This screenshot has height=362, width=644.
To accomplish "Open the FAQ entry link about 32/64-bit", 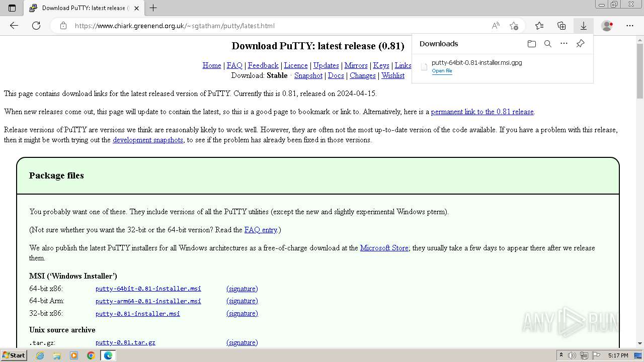I will (261, 230).
